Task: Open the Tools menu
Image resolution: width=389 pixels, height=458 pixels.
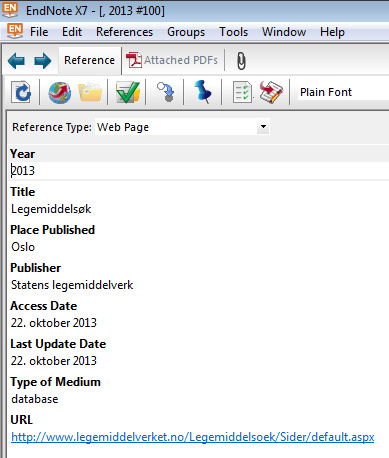Action: pos(233,32)
